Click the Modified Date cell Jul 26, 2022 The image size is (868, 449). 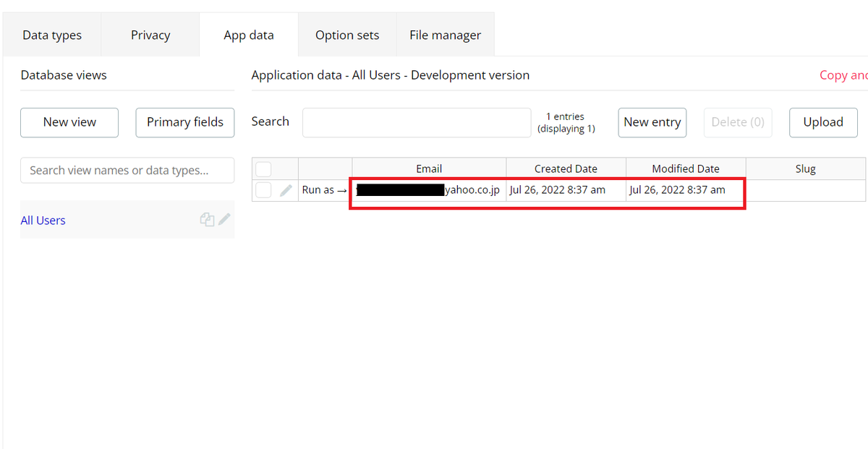(686, 190)
